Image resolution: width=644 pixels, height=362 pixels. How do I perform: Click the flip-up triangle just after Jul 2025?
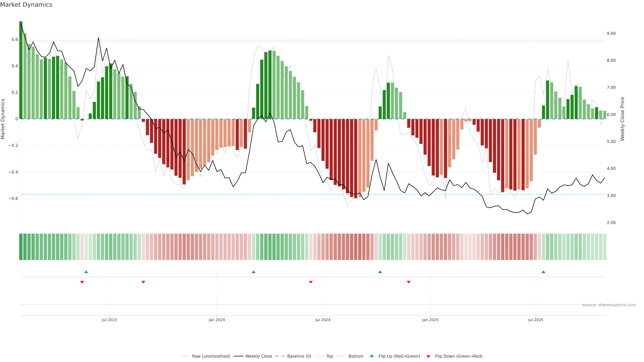(543, 272)
